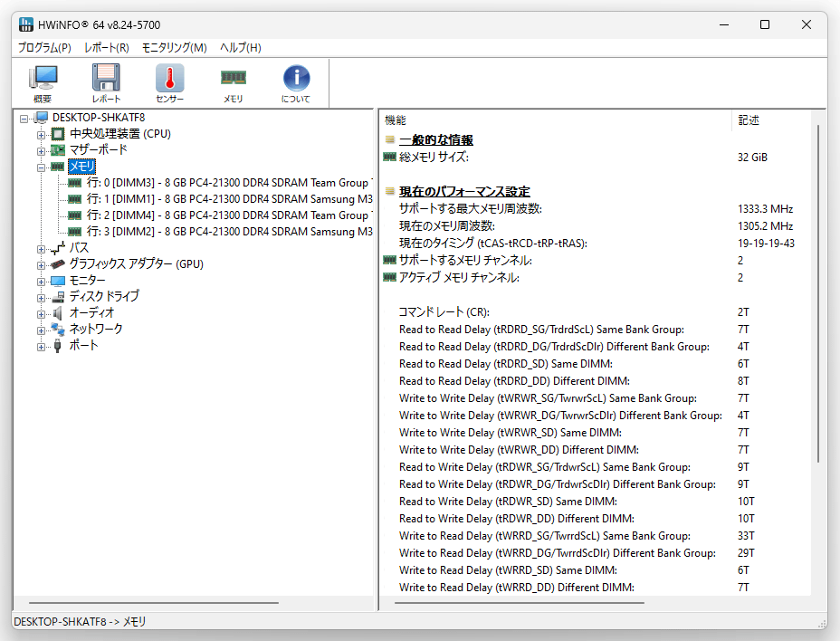Expand the 中央処理装置 (CPU) node
The width and height of the screenshot is (840, 641).
pos(42,135)
